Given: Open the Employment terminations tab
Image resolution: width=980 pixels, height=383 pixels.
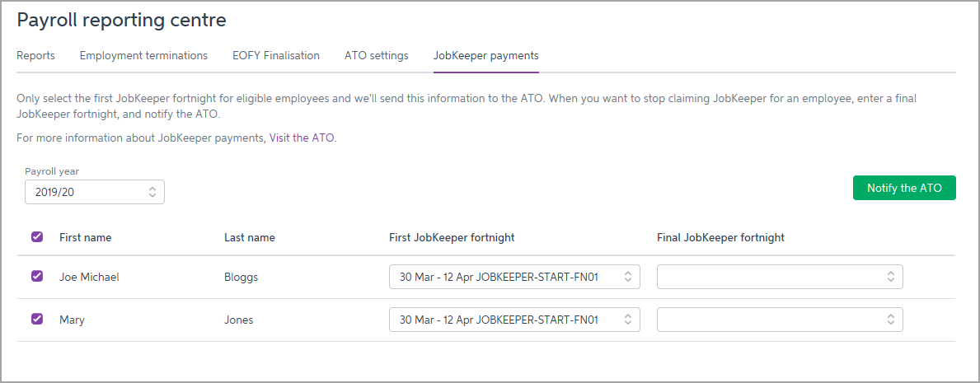Looking at the screenshot, I should pos(143,56).
